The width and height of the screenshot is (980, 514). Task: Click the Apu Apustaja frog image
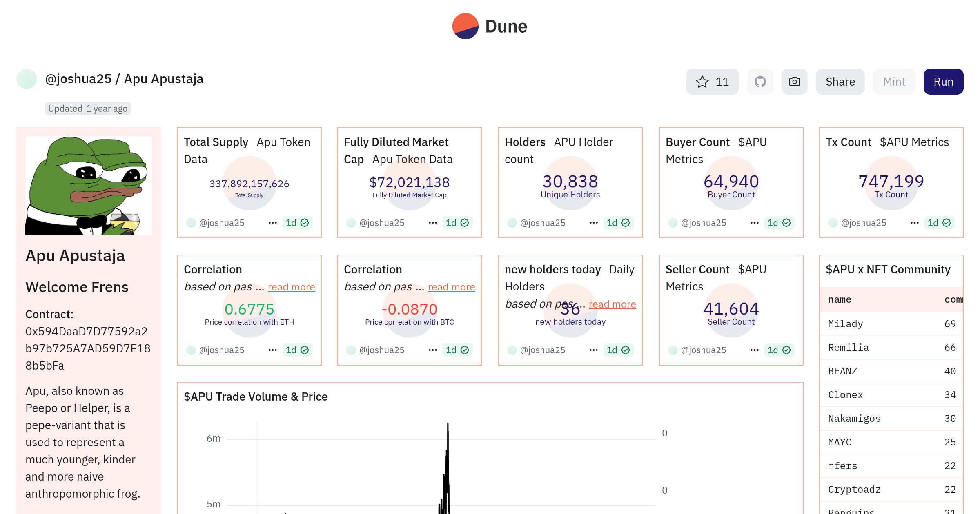pos(89,185)
